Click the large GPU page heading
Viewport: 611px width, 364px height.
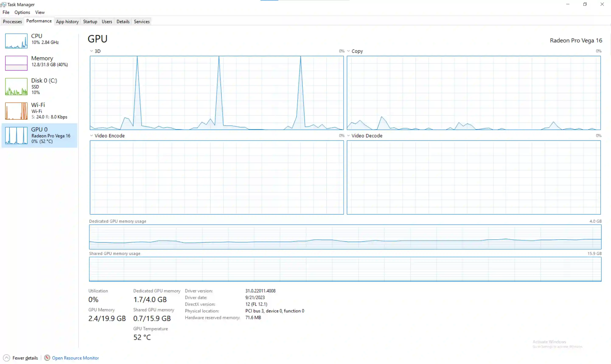pyautogui.click(x=98, y=39)
